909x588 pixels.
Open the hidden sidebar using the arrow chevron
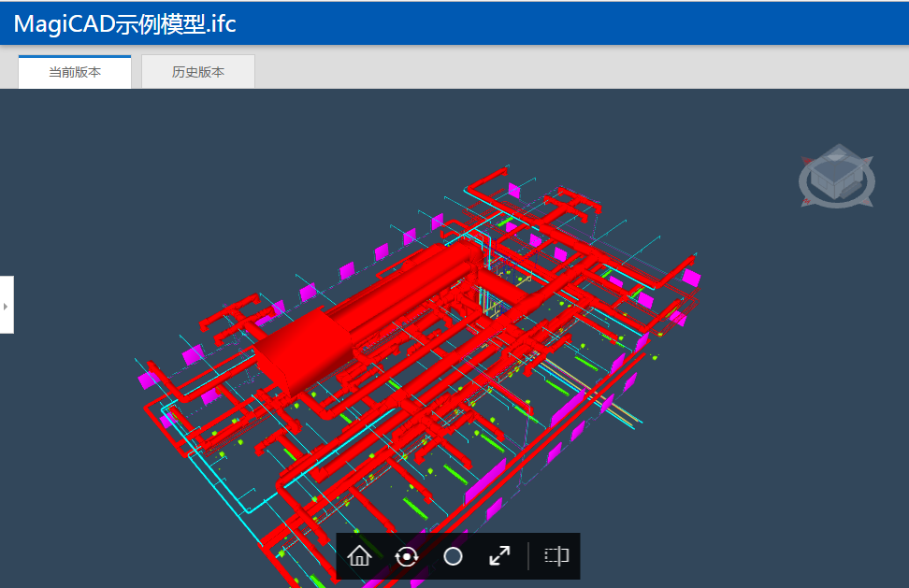7,306
